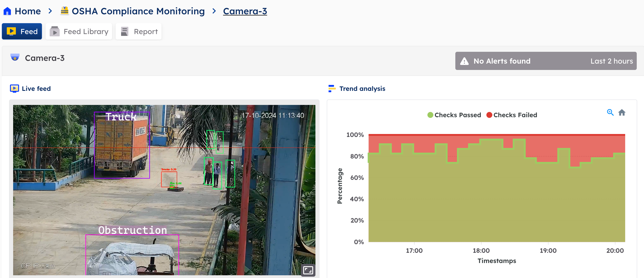This screenshot has height=278, width=644.
Task: Click the alert warning triangle icon
Action: [464, 61]
